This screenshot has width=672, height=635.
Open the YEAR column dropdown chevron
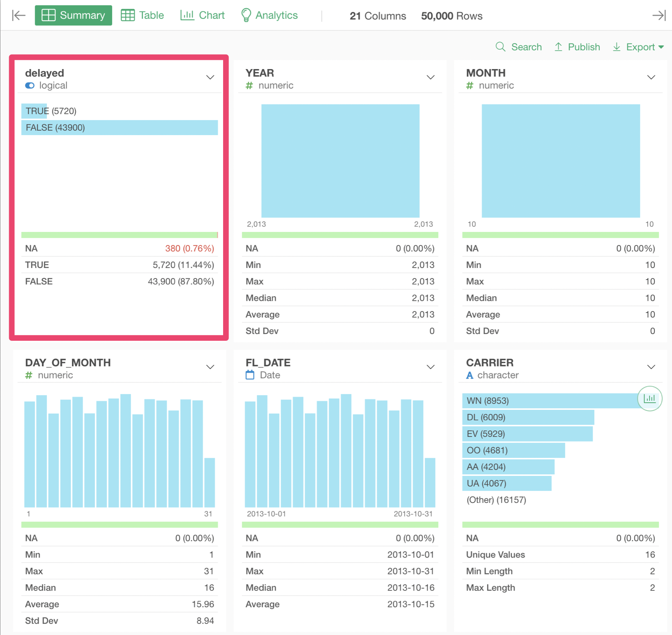pos(430,77)
